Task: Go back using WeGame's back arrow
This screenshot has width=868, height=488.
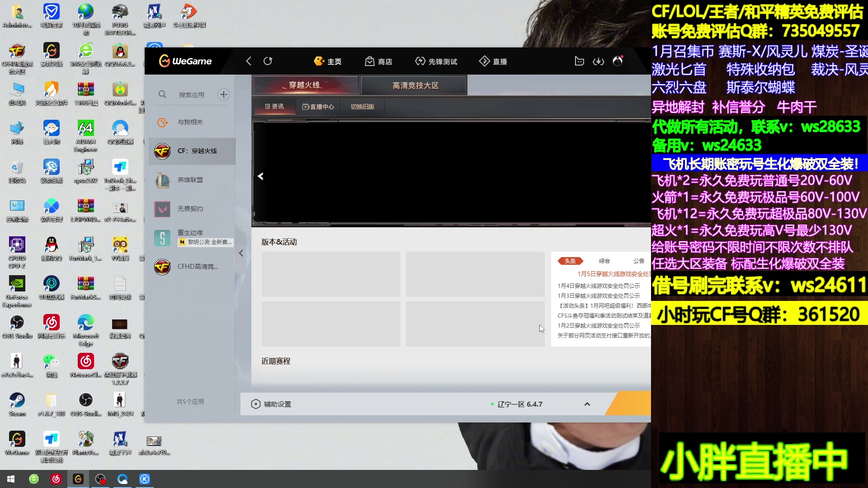Action: (248, 61)
